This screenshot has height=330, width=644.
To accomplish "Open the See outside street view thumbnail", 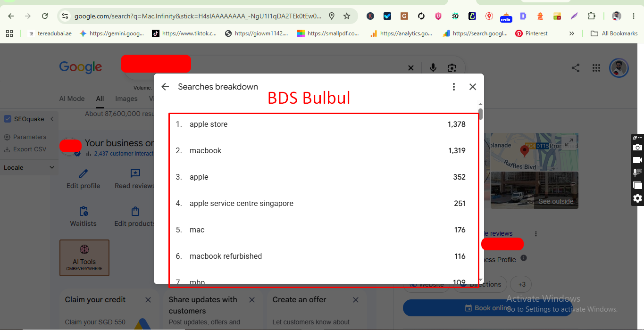I will (x=535, y=190).
